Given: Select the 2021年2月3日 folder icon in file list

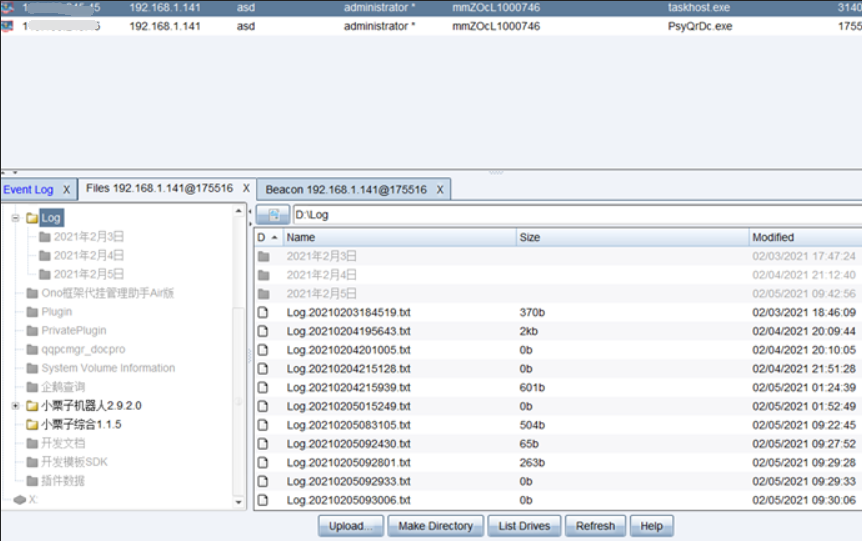Looking at the screenshot, I should (x=263, y=256).
